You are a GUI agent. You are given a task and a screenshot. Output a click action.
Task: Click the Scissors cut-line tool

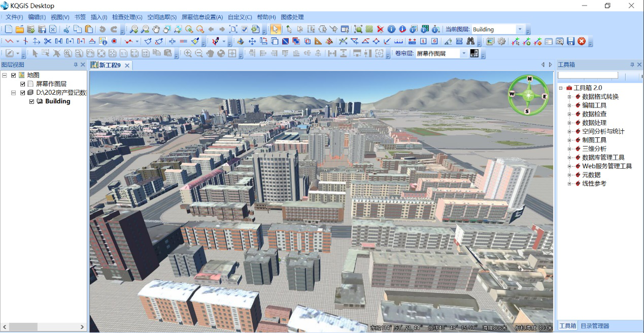pos(48,41)
